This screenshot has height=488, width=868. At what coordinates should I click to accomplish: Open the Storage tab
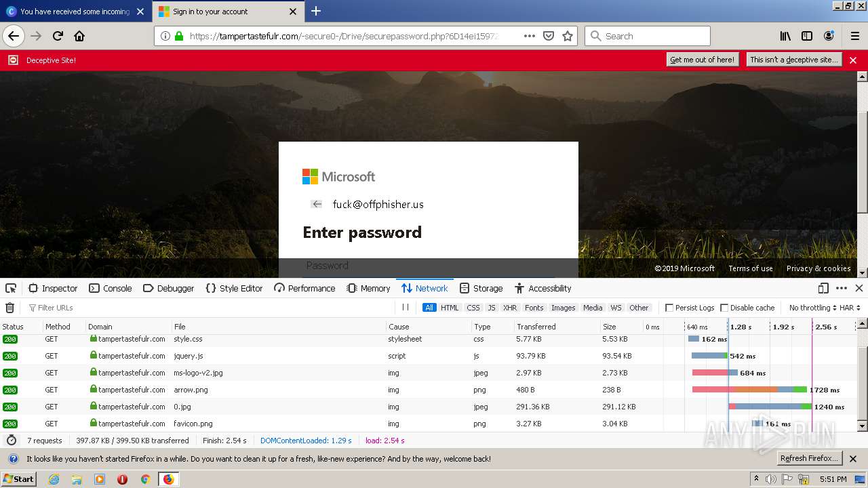[481, 288]
